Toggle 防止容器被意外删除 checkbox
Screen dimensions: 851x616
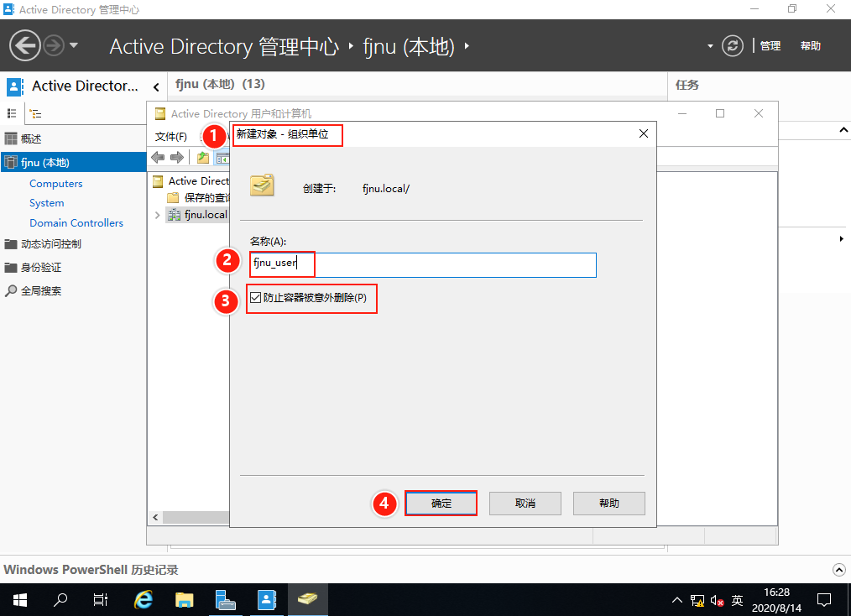coord(255,297)
